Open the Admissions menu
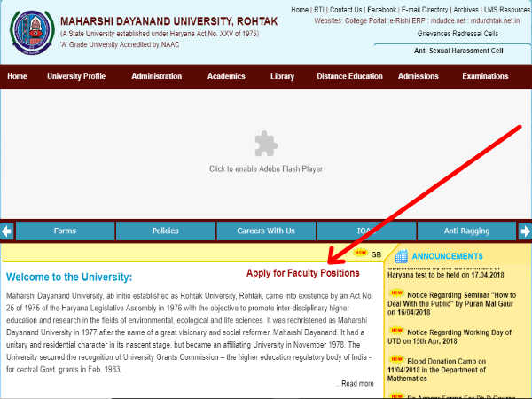 (x=419, y=76)
